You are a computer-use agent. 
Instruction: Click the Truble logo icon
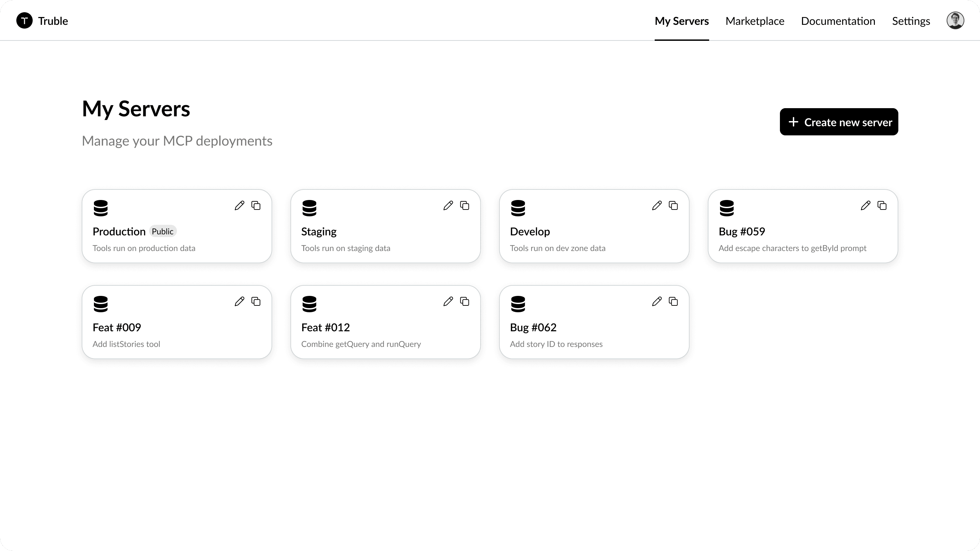pyautogui.click(x=24, y=20)
